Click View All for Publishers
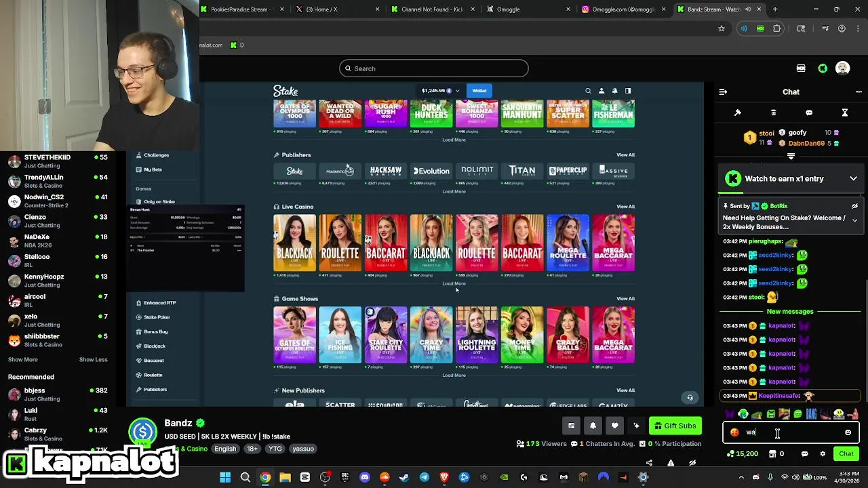The width and height of the screenshot is (868, 488). [x=625, y=155]
